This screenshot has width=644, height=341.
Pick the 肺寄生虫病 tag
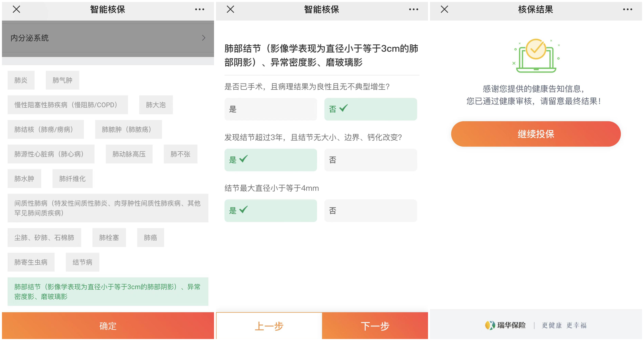[31, 262]
